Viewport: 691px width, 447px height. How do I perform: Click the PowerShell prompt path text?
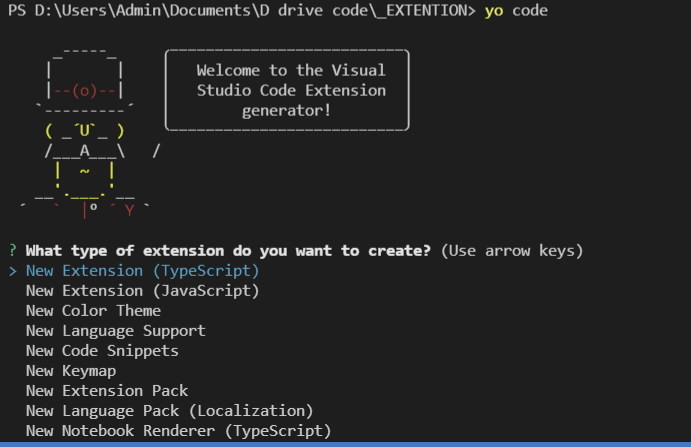242,11
